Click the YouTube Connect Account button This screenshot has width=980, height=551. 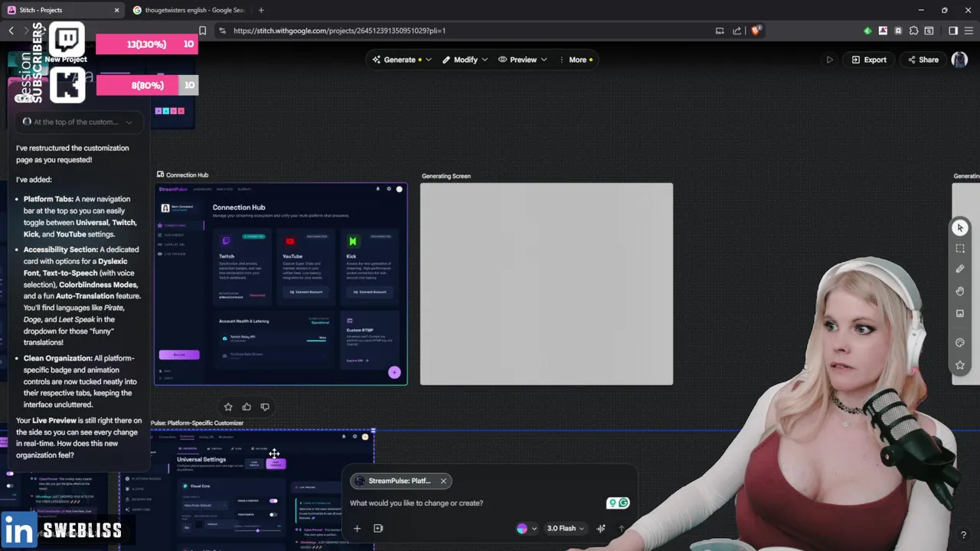306,292
